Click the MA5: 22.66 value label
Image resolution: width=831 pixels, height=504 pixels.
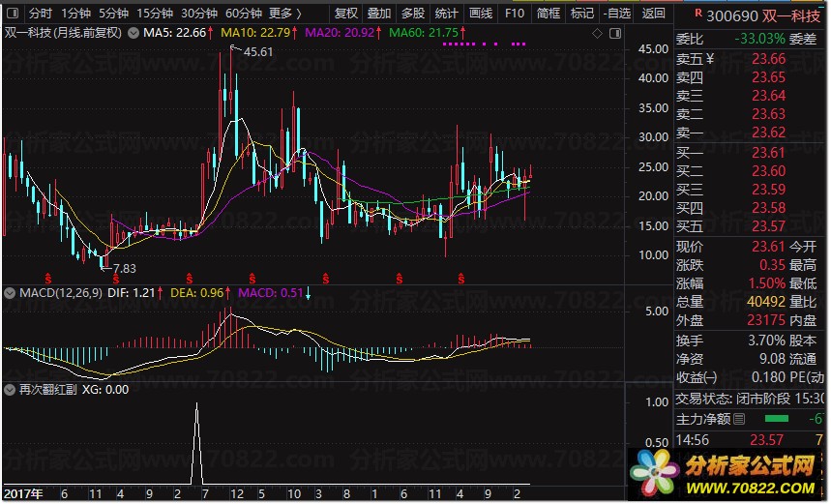174,33
